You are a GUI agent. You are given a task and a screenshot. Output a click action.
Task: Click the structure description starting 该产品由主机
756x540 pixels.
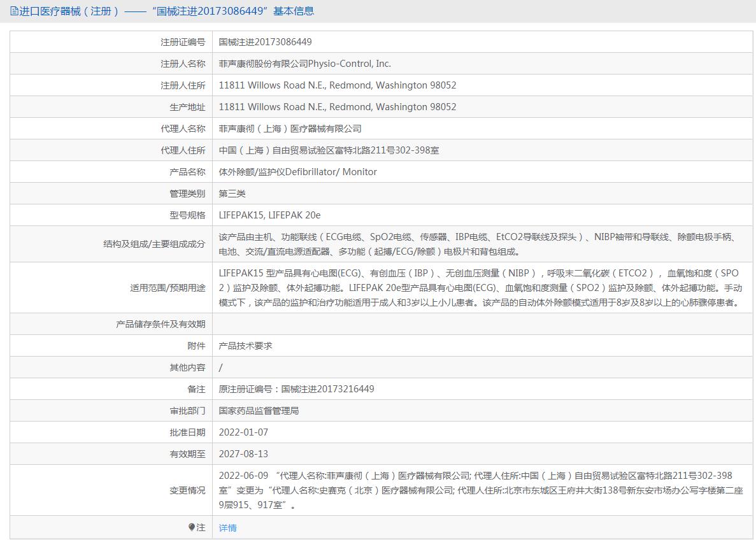(x=478, y=244)
